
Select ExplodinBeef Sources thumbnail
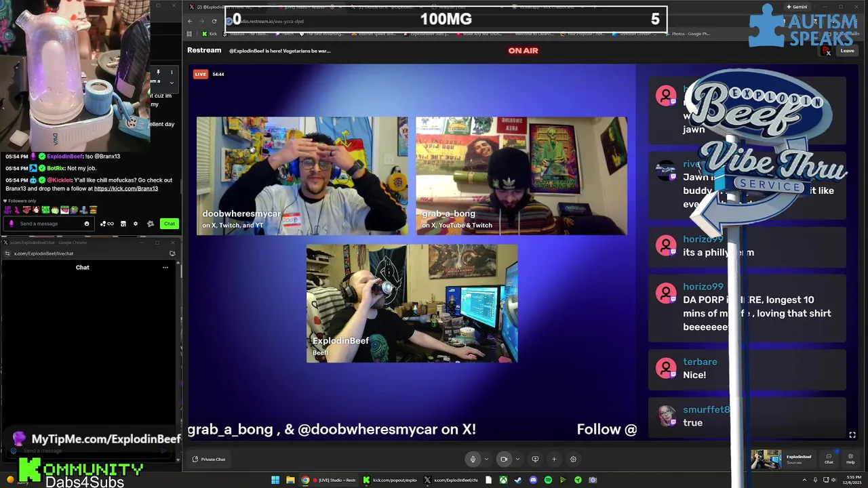pyautogui.click(x=766, y=459)
